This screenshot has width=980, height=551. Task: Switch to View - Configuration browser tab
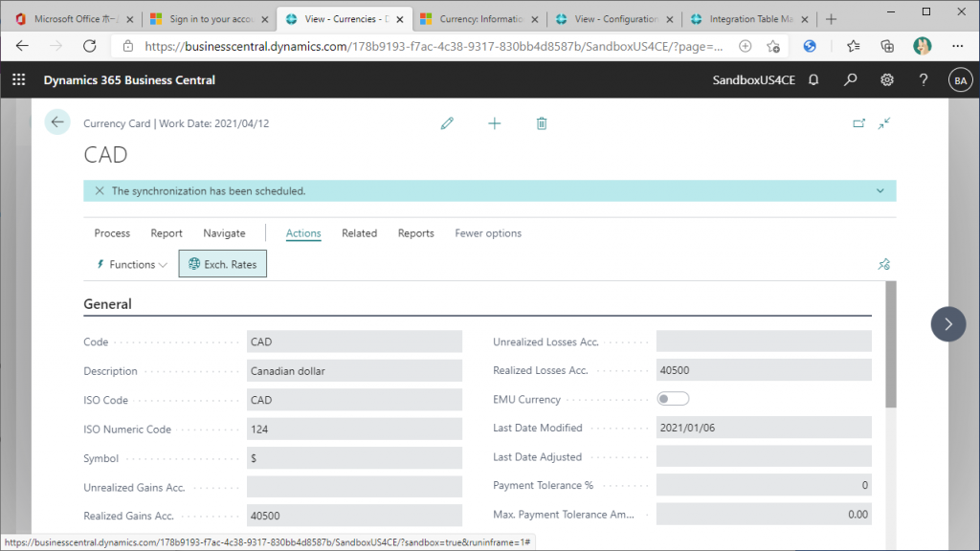[x=614, y=19]
